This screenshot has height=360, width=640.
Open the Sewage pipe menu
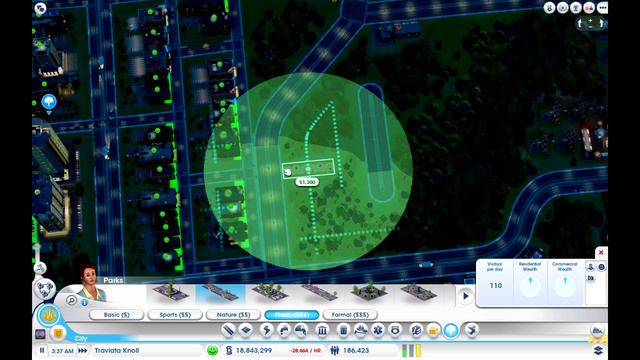pos(301,330)
